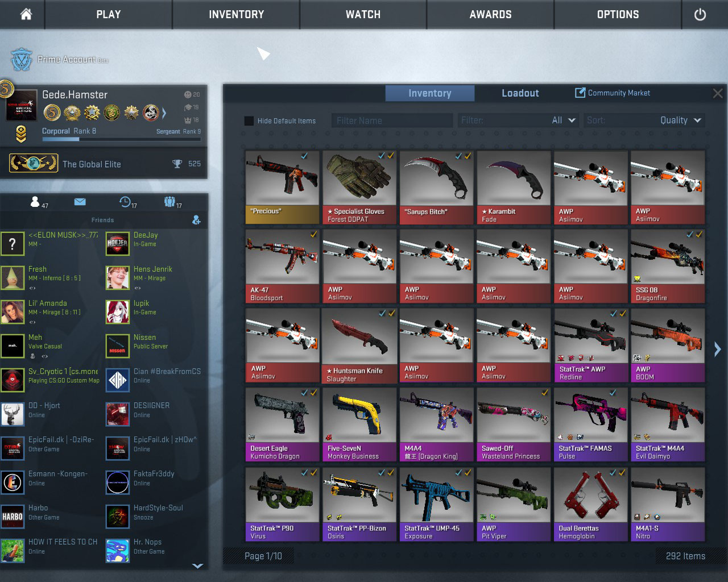Expand friends list with bottom chevron
The width and height of the screenshot is (728, 582).
pyautogui.click(x=197, y=566)
